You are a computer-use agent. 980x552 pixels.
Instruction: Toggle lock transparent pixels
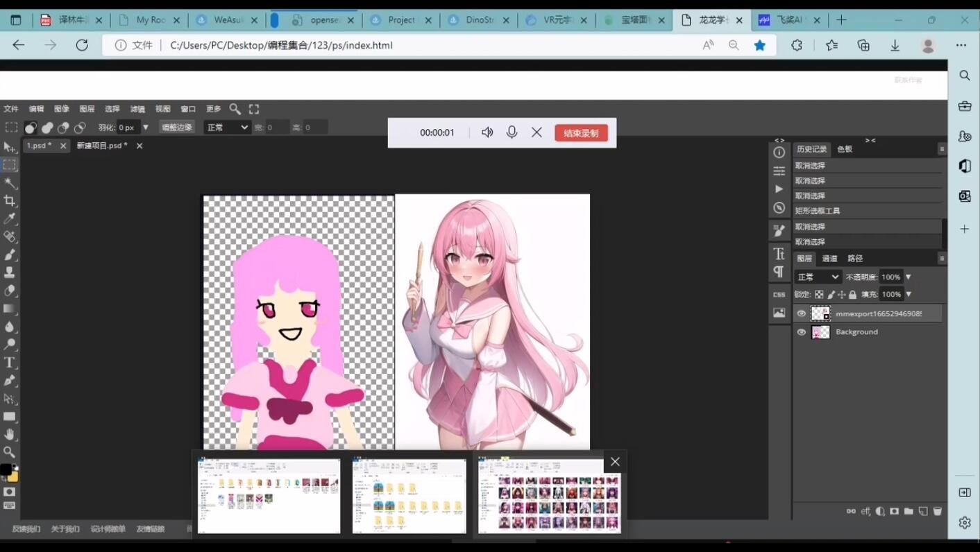(819, 295)
